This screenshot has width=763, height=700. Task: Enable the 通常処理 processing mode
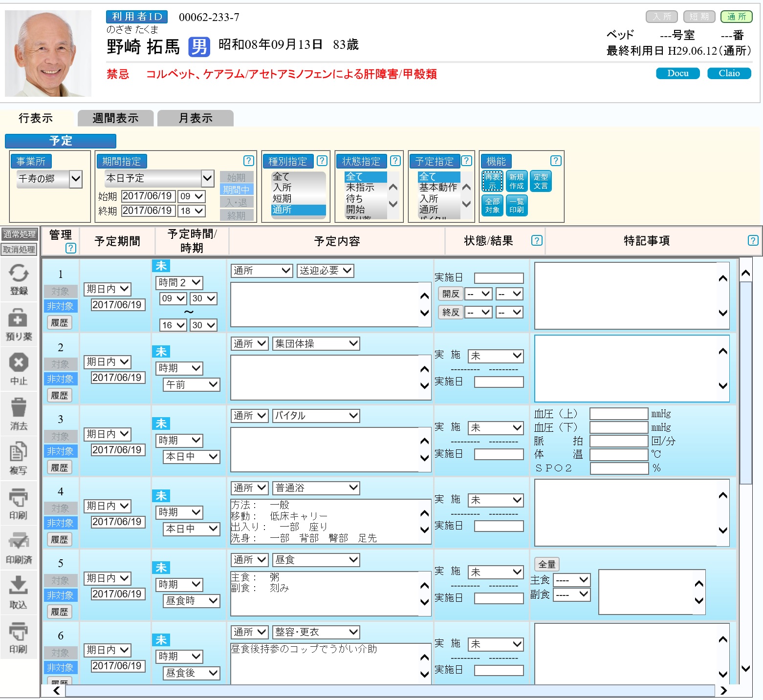point(20,234)
